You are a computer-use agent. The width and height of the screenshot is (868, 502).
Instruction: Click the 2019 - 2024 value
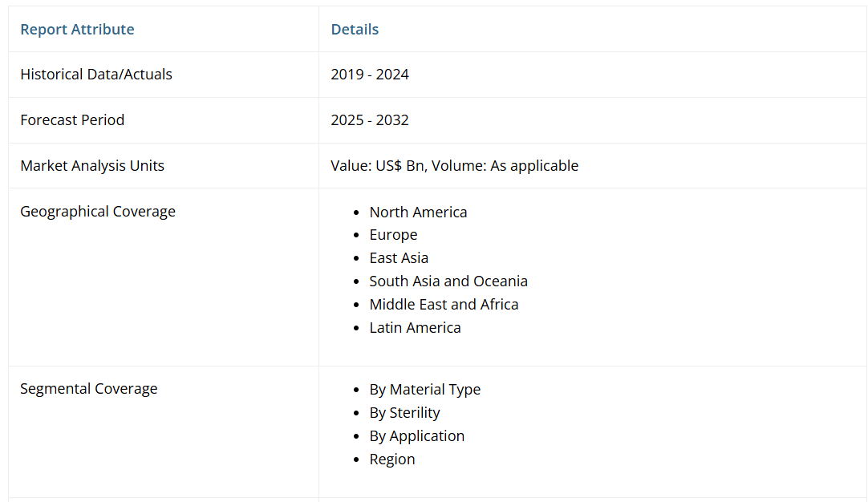pos(370,75)
